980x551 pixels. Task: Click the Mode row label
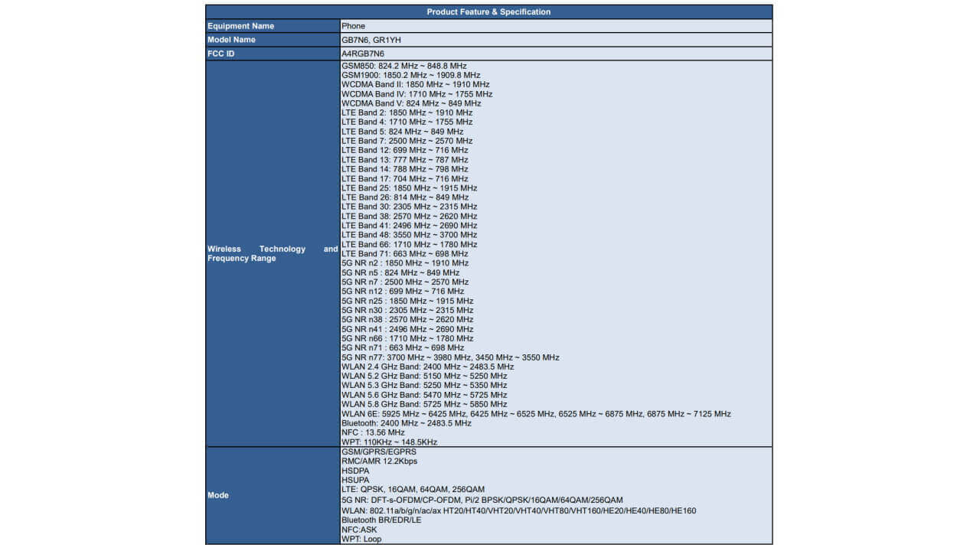[272, 495]
